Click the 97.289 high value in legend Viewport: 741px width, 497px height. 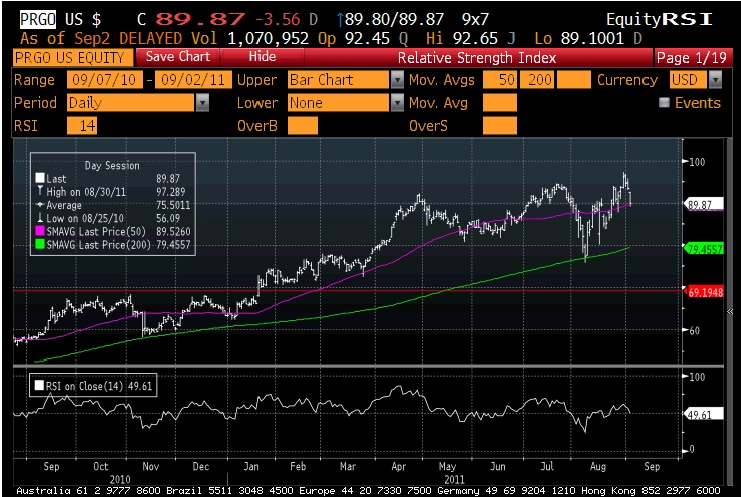coord(171,192)
